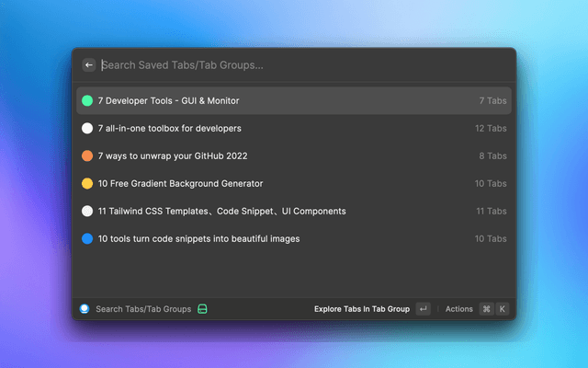The width and height of the screenshot is (588, 368).
Task: Click the back arrow button
Action: pyautogui.click(x=88, y=65)
